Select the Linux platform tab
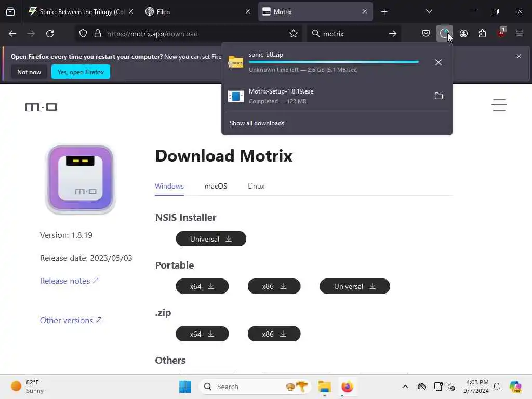 (x=256, y=187)
